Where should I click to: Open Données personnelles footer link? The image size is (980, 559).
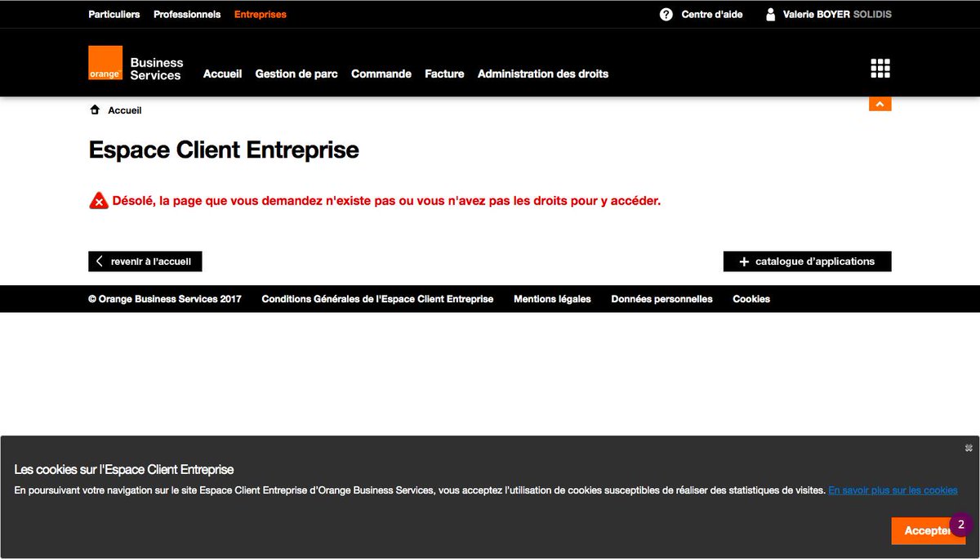coord(661,299)
